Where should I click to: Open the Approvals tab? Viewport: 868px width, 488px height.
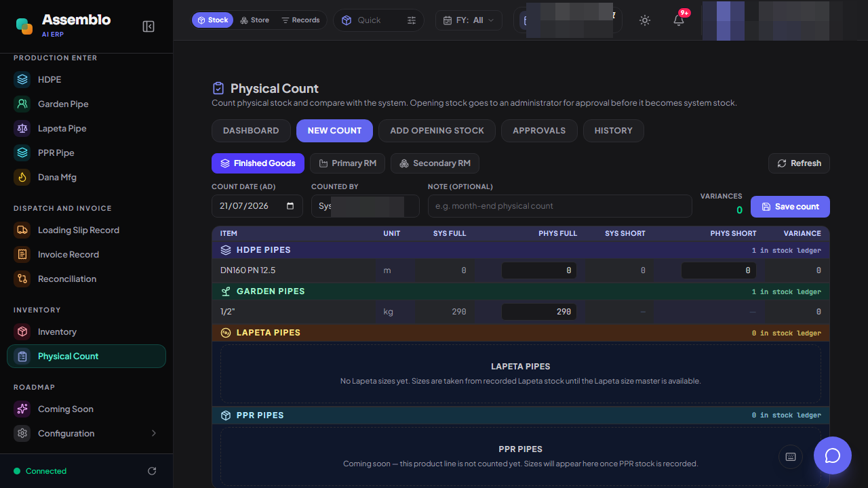539,131
